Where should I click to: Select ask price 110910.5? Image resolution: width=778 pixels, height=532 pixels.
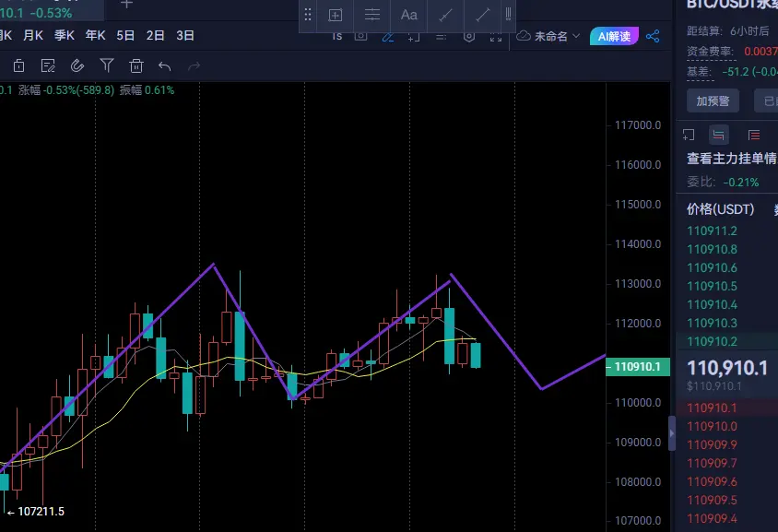[x=712, y=286]
